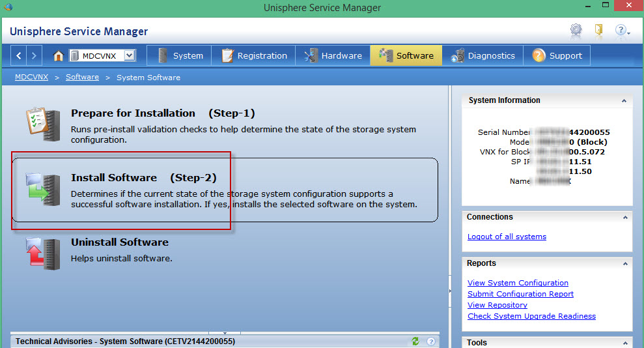The width and height of the screenshot is (644, 348).
Task: Click the application icon in title bar
Action: tap(8, 7)
